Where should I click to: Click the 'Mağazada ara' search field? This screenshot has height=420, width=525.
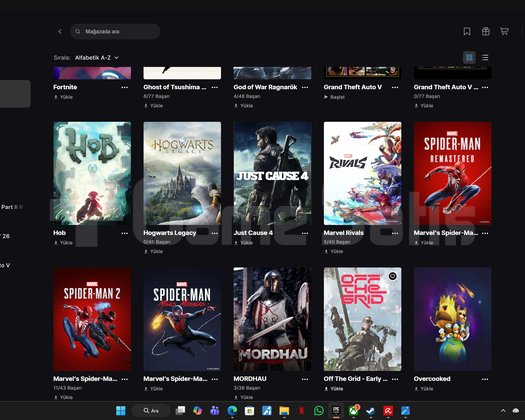(115, 31)
